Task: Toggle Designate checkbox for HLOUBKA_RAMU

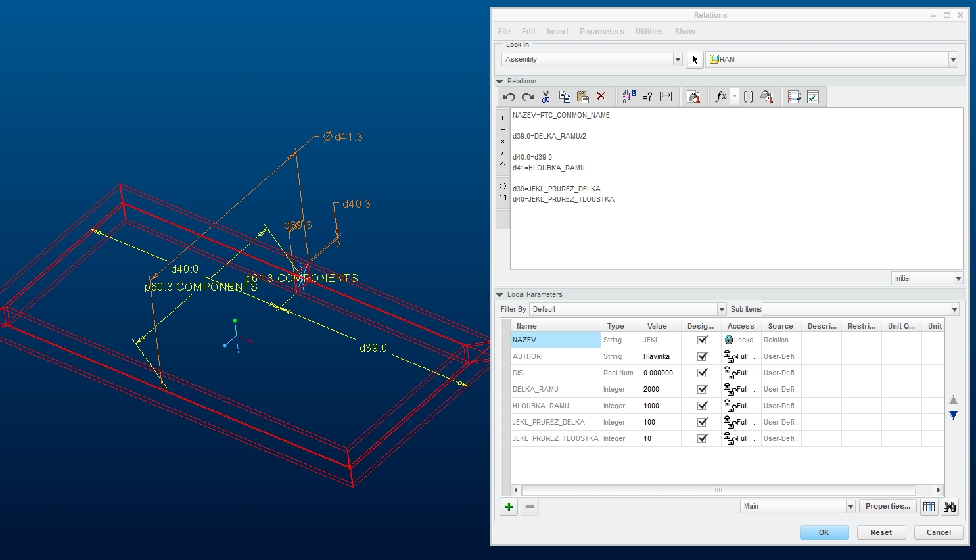Action: tap(702, 406)
